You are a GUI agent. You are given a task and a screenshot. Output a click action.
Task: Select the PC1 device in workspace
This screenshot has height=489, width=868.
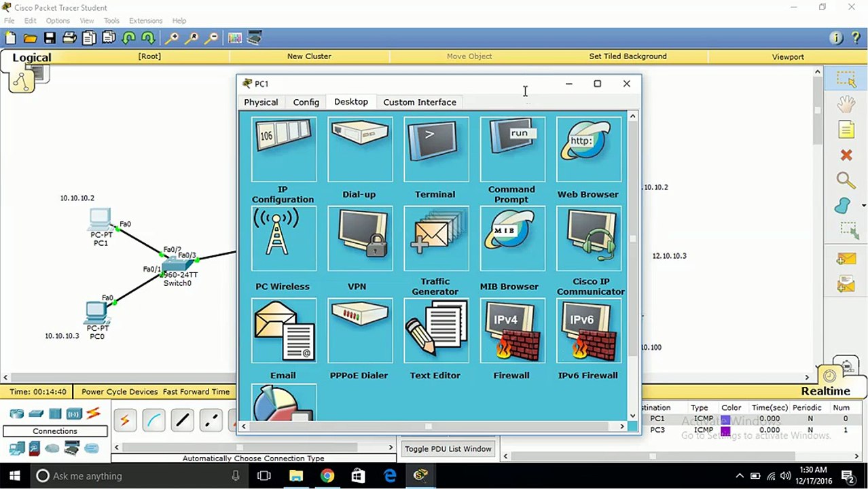[101, 219]
